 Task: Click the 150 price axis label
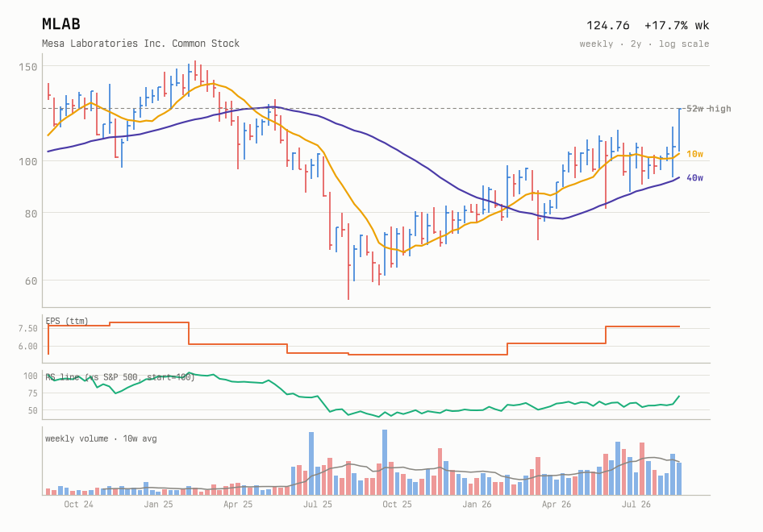coord(28,67)
